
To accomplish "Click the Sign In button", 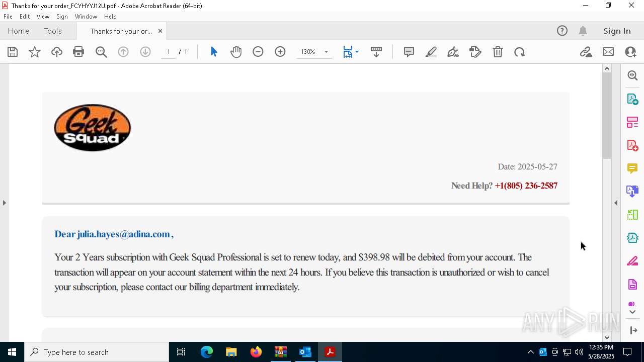I will (x=617, y=31).
